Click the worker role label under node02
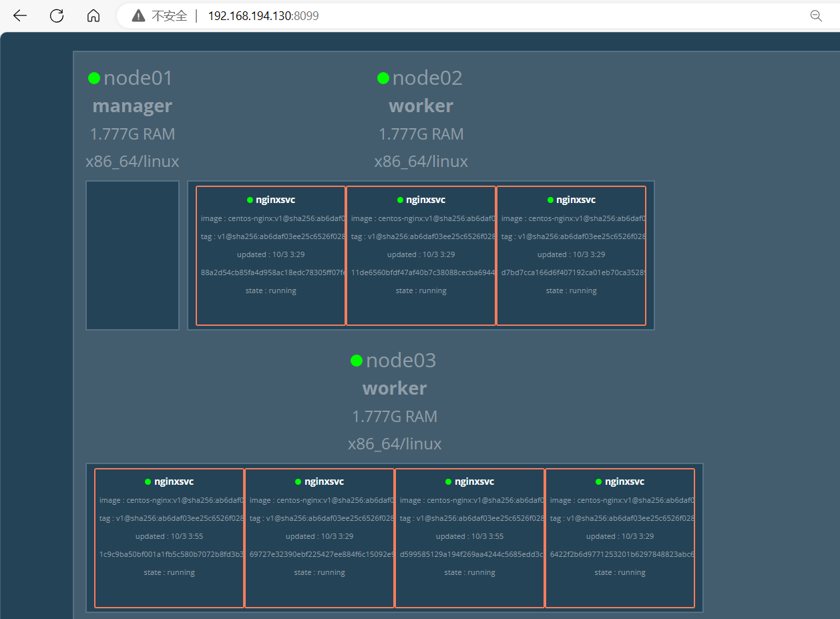This screenshot has width=840, height=619. (421, 106)
